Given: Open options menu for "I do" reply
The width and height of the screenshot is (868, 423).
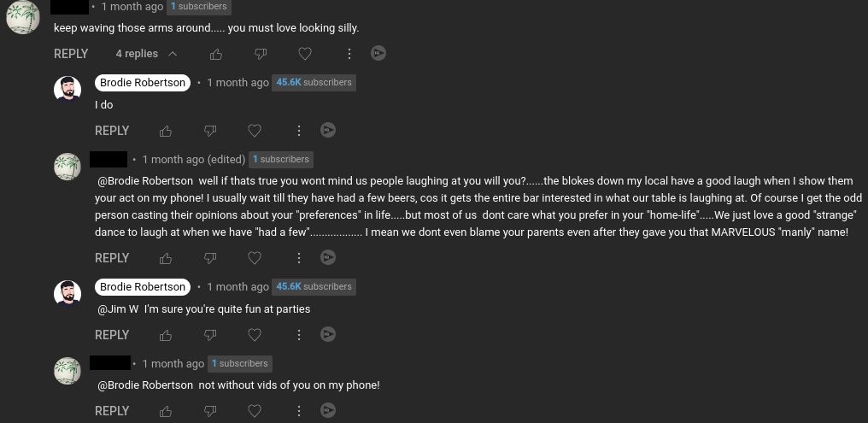Looking at the screenshot, I should coord(298,131).
